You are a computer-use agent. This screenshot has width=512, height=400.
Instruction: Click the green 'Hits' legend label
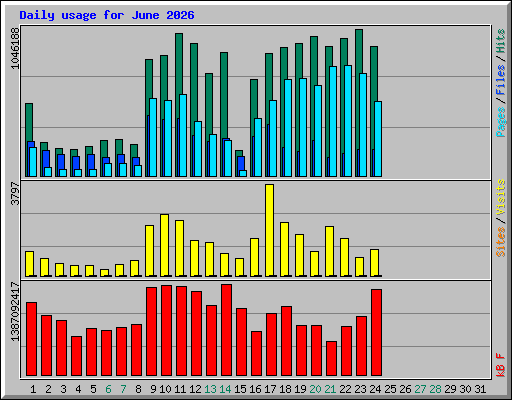500,41
